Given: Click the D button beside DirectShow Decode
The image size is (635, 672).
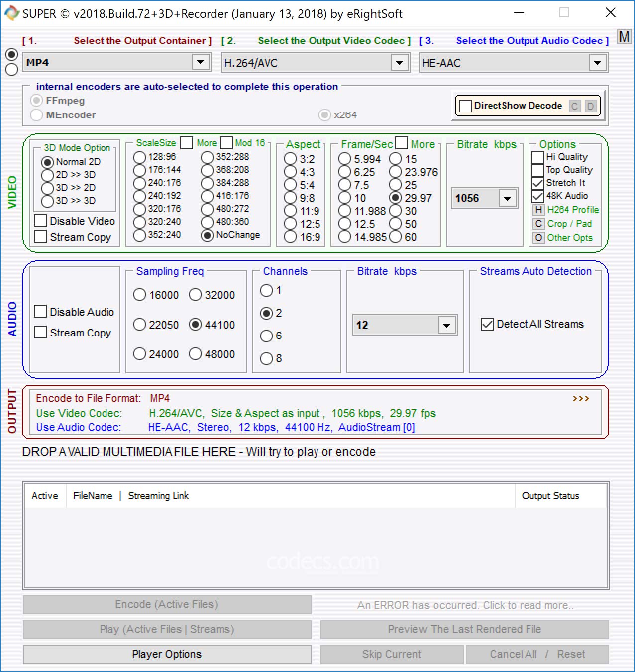Looking at the screenshot, I should [591, 106].
